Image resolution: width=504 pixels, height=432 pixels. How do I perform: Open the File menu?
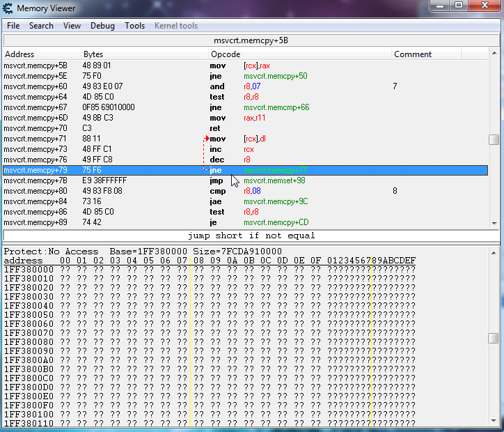coord(13,26)
